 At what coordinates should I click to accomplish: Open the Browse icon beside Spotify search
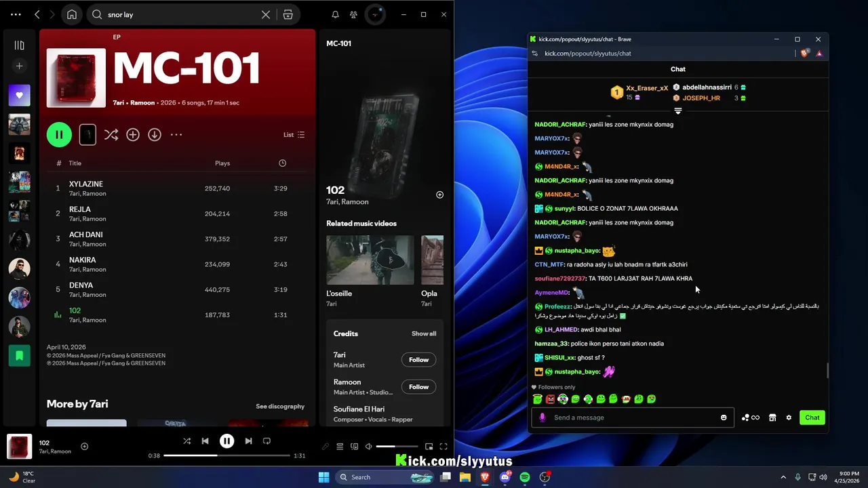coord(288,14)
